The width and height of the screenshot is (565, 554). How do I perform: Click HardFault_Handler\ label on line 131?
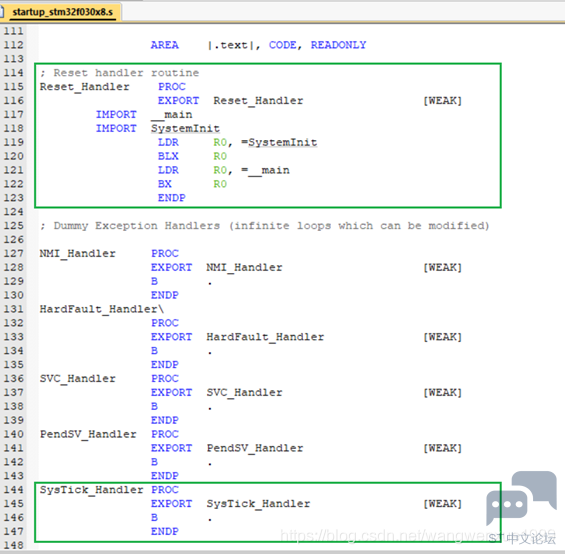tap(102, 309)
